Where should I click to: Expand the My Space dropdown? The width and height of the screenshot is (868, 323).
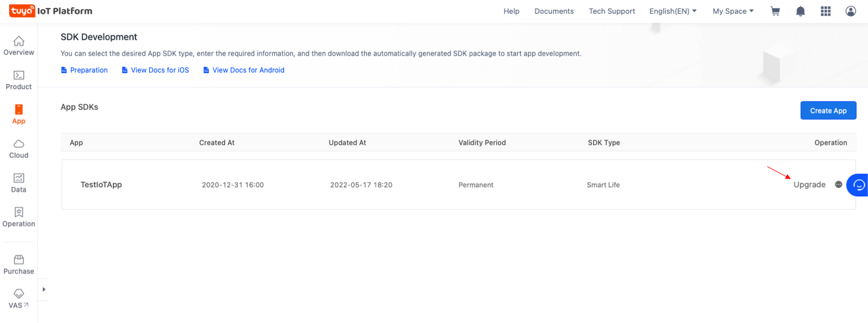733,11
